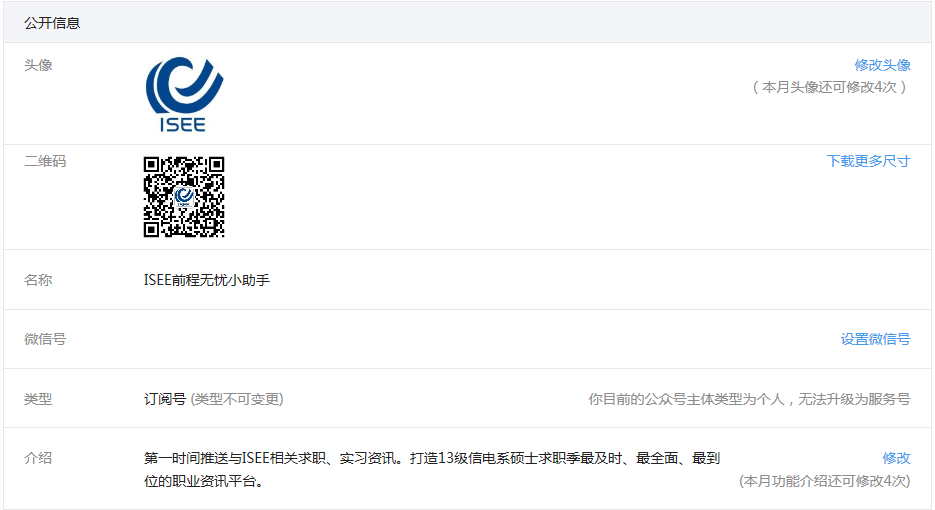Image resolution: width=935 pixels, height=510 pixels.
Task: Click the QR code image
Action: coord(184,197)
